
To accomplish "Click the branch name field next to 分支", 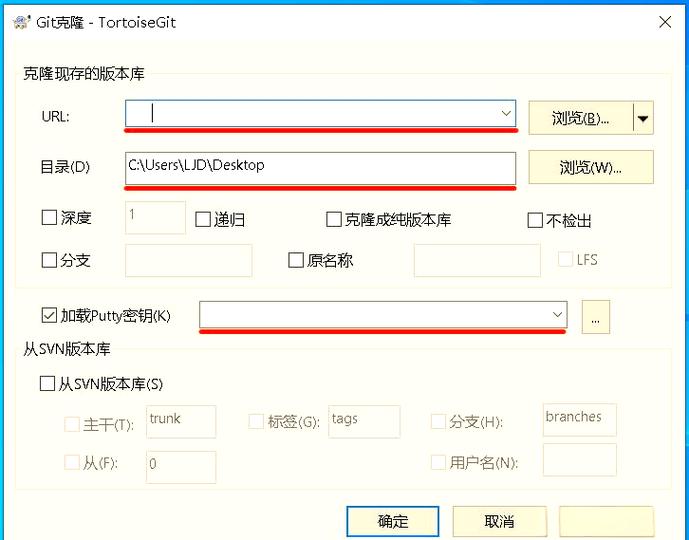I will [189, 261].
